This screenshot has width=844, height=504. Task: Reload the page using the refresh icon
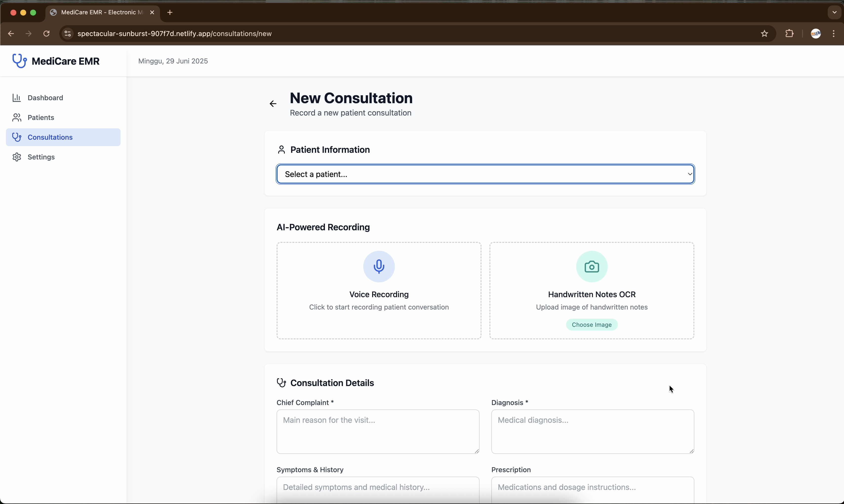pos(47,34)
